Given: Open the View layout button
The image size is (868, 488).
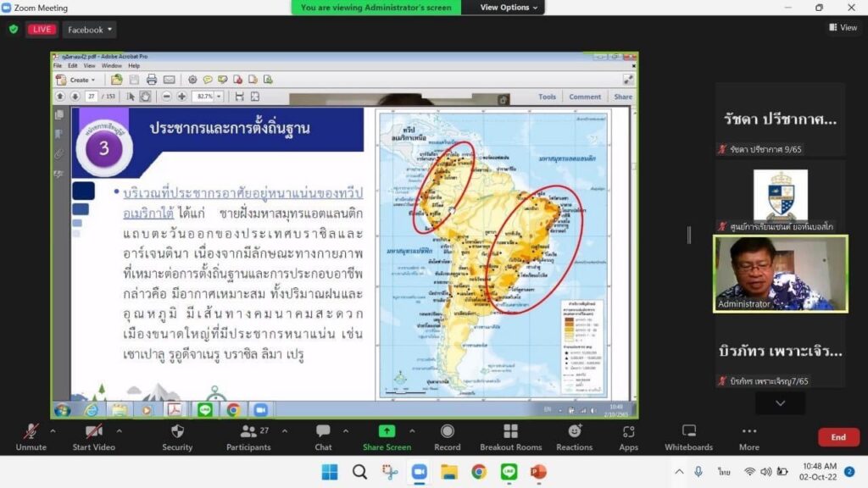Looking at the screenshot, I should (x=843, y=28).
